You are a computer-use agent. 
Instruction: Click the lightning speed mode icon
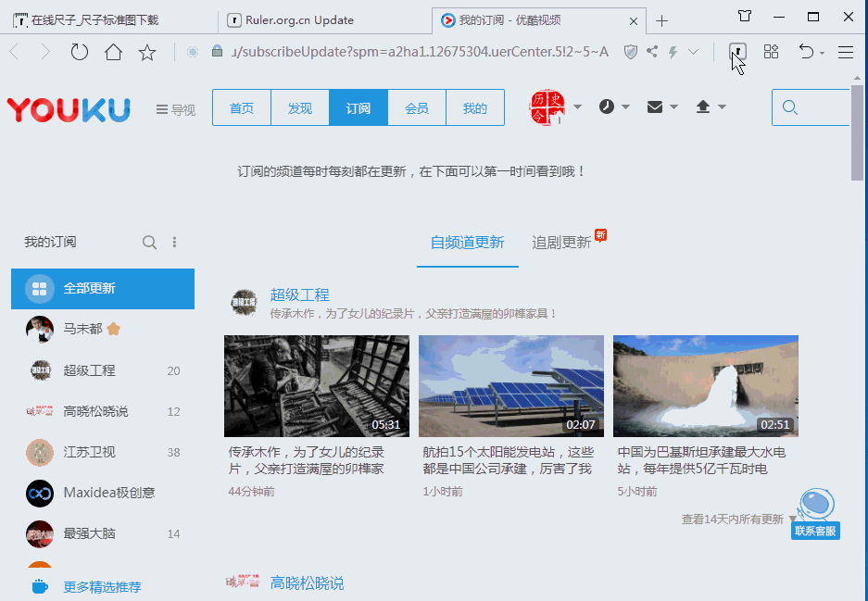pyautogui.click(x=673, y=52)
